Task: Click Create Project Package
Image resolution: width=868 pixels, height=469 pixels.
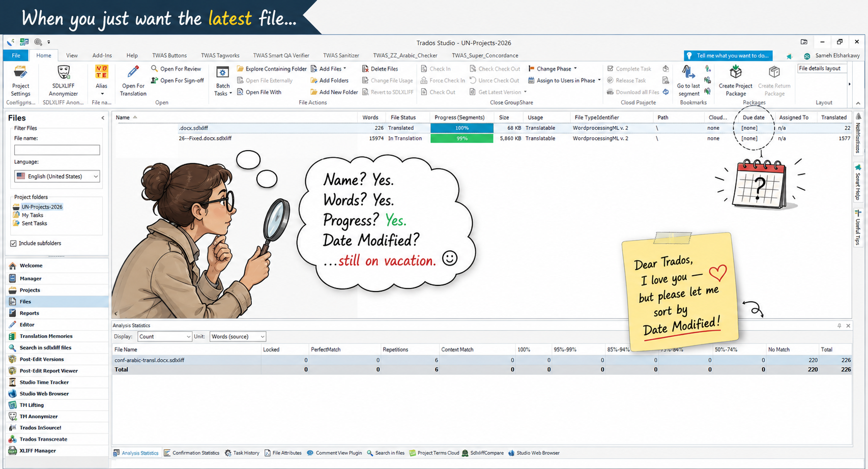Action: click(735, 80)
